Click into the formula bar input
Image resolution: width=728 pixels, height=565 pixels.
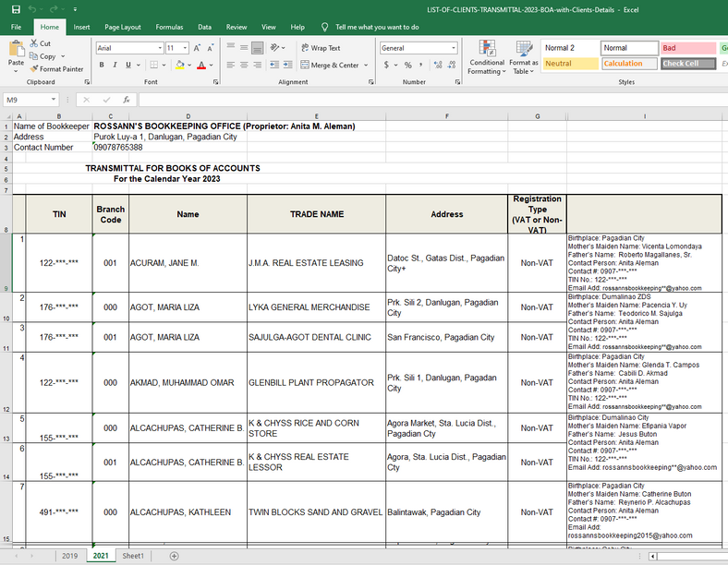pos(431,100)
